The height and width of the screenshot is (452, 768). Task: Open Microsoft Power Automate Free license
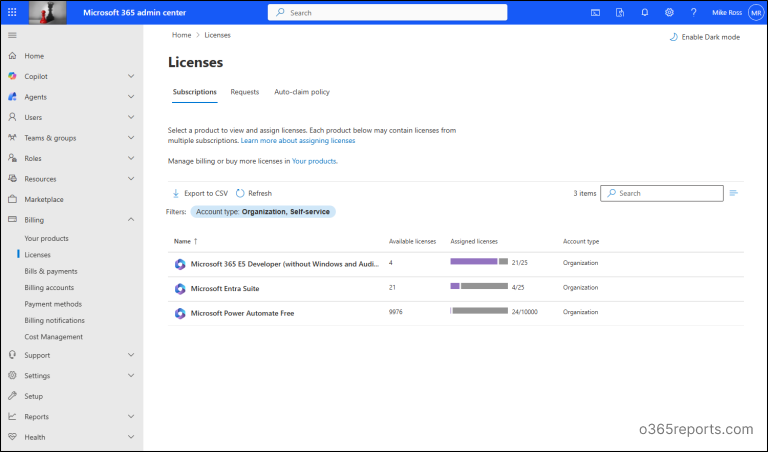coord(242,313)
